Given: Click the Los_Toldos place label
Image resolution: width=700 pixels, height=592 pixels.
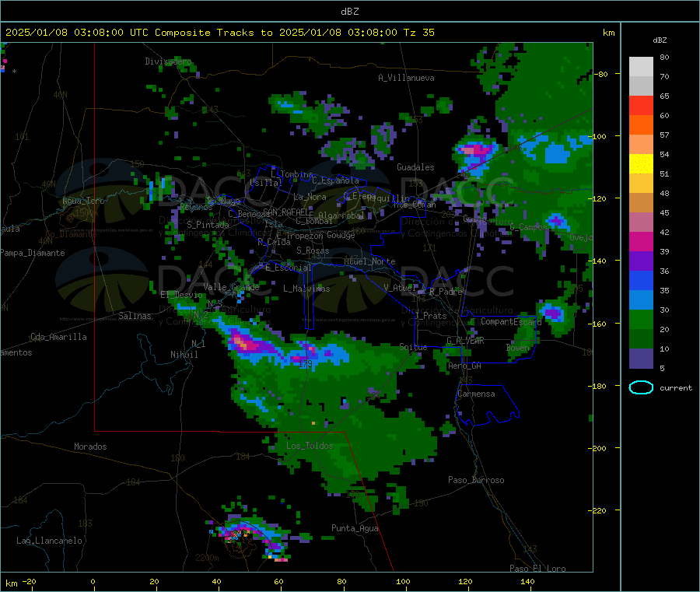Looking at the screenshot, I should pyautogui.click(x=310, y=446).
